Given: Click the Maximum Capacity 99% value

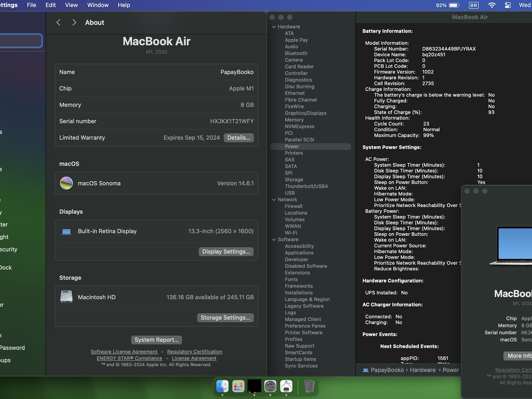Looking at the screenshot, I should (x=428, y=135).
